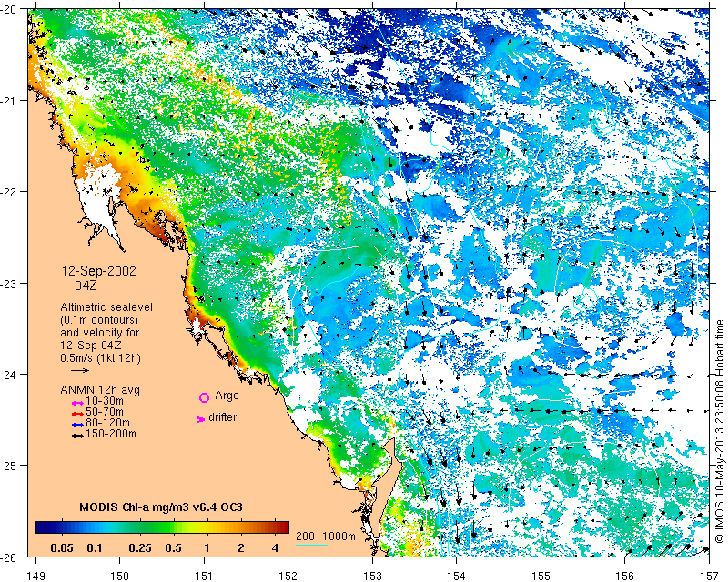The width and height of the screenshot is (728, 582).
Task: Click the '(0.1m contours)' legend text
Action: [99, 320]
